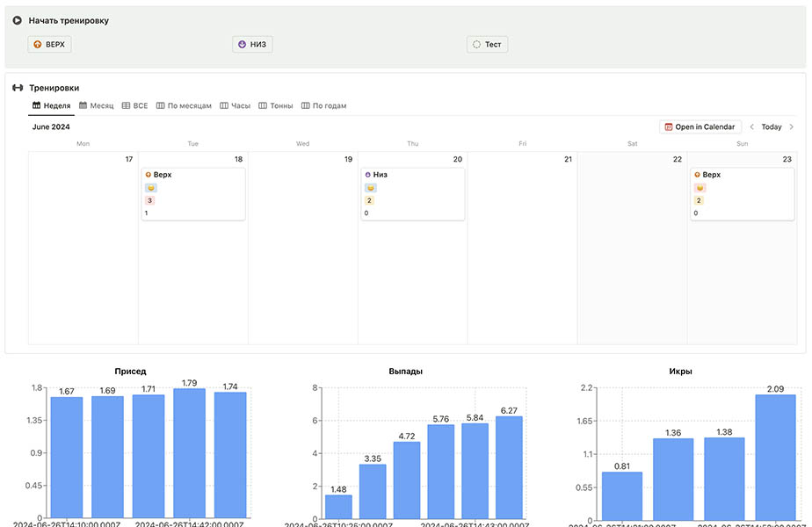Click the purple arrow icon in НИЗ button
This screenshot has height=527, width=812.
[x=242, y=45]
